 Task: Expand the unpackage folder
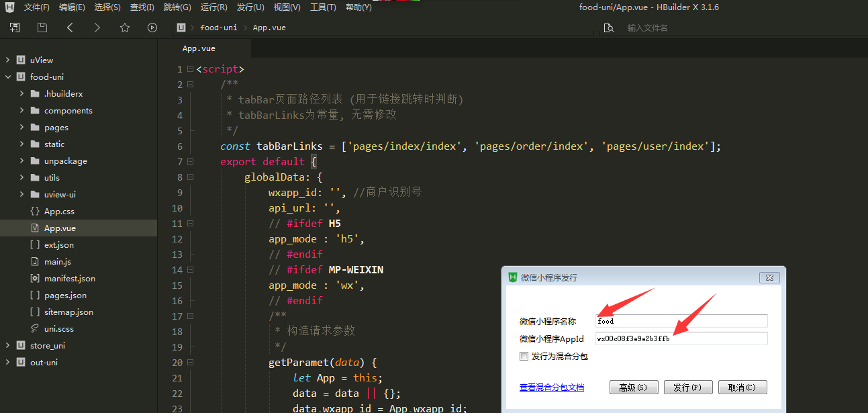tap(21, 160)
